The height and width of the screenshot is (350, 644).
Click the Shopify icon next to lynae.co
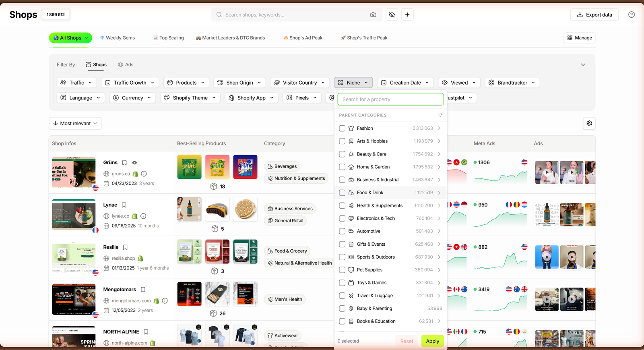pos(135,216)
